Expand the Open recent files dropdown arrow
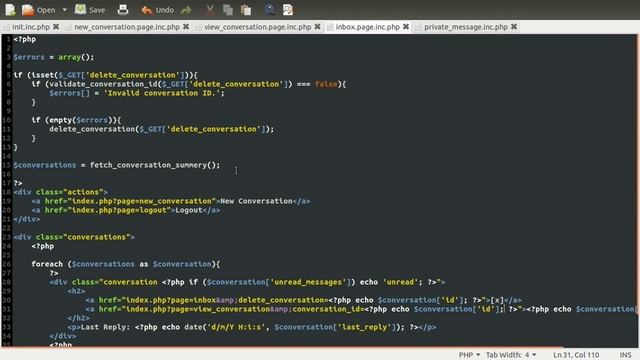The image size is (640, 360). click(x=64, y=10)
